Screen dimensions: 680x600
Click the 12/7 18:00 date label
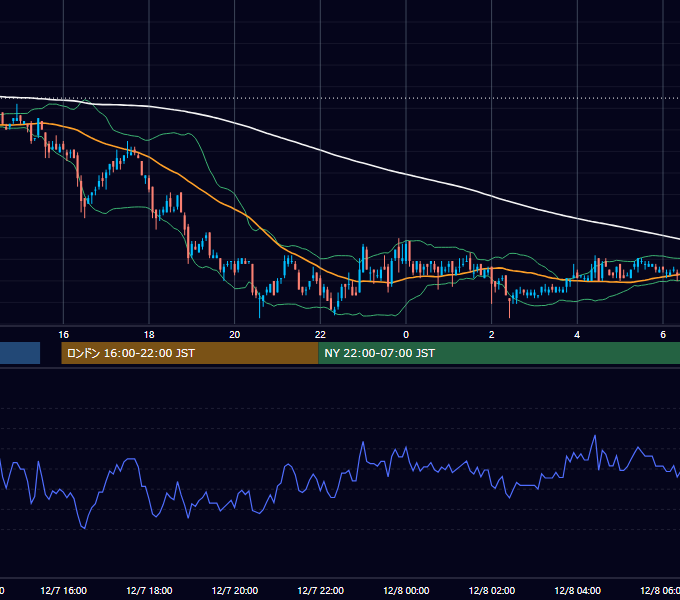click(x=149, y=590)
